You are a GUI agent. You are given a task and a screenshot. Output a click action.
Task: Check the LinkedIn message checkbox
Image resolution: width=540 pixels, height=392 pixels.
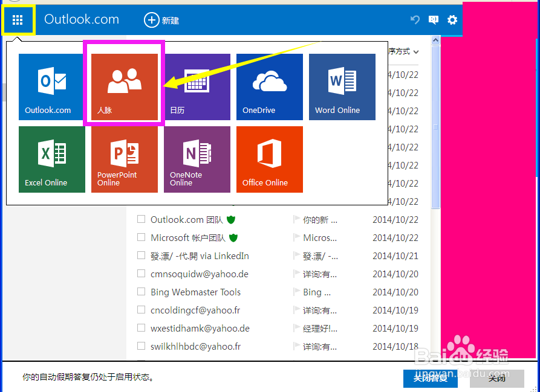pyautogui.click(x=142, y=255)
